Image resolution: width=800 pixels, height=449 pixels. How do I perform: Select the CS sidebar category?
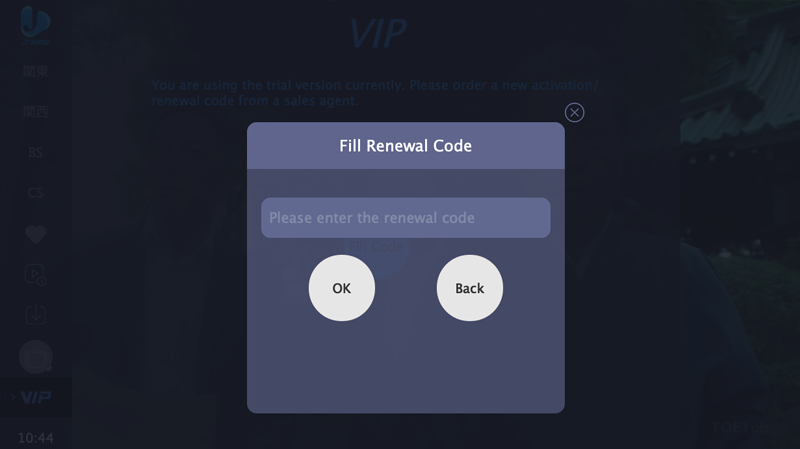click(35, 192)
